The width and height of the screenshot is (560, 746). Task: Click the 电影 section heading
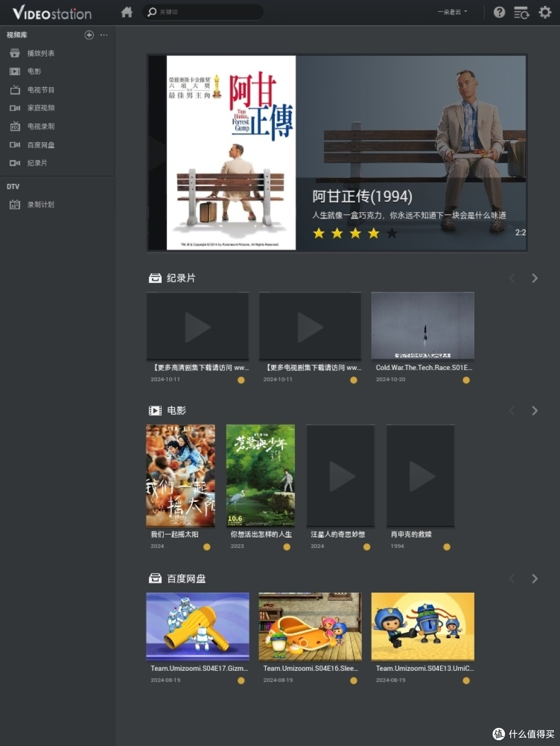(176, 410)
